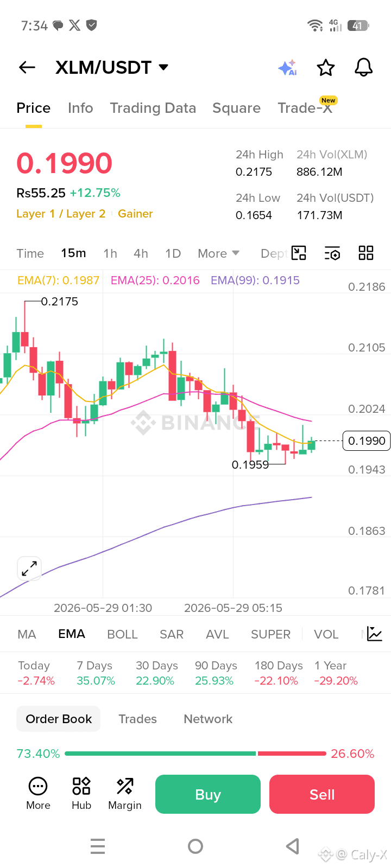Open the Hub icon

(x=81, y=794)
